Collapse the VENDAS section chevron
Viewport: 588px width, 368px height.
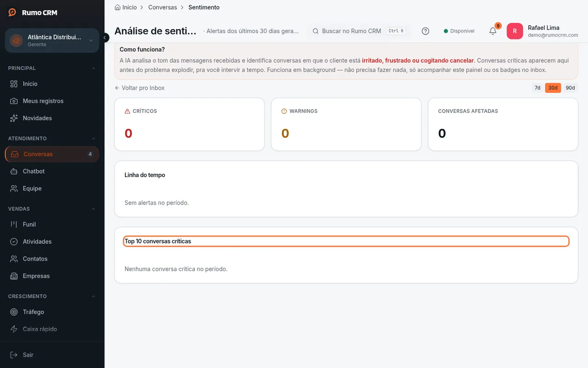pyautogui.click(x=94, y=209)
